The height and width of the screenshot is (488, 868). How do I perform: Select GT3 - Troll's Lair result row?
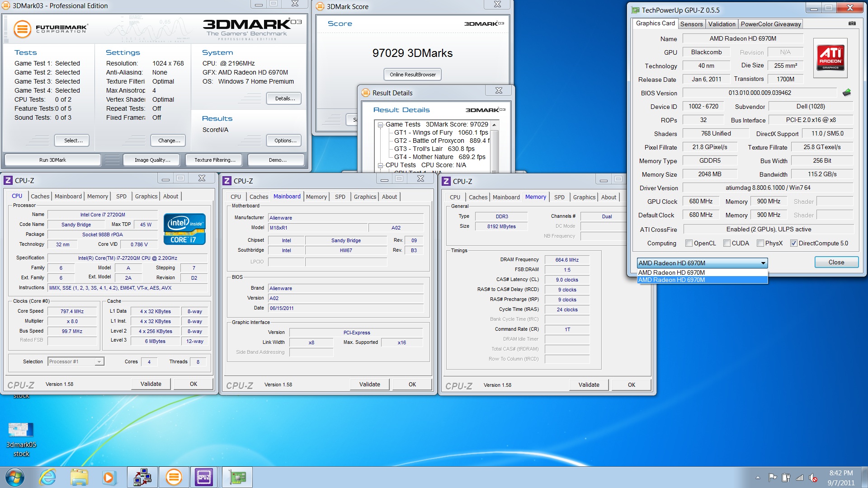point(434,149)
